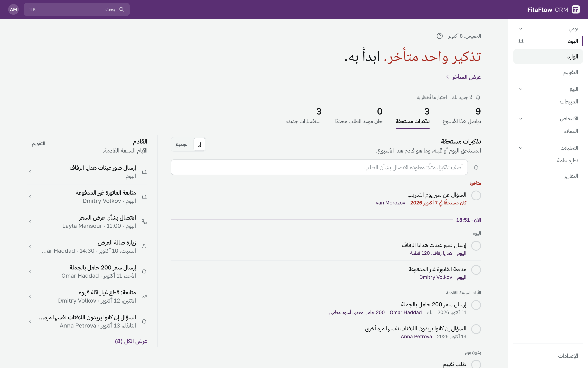Viewport: 588px width, 368px height.
Task: Complete reminder 'متابعة الفاتورة غير المدفوعة'
Action: pyautogui.click(x=476, y=270)
